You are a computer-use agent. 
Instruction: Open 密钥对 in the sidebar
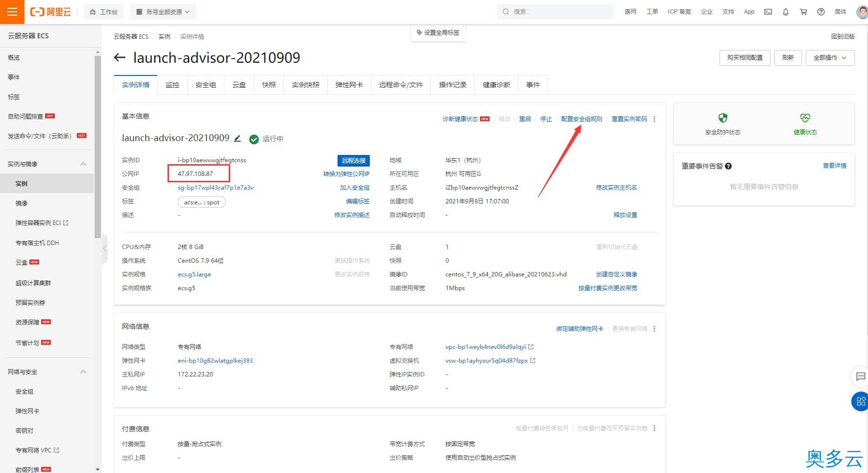point(24,431)
